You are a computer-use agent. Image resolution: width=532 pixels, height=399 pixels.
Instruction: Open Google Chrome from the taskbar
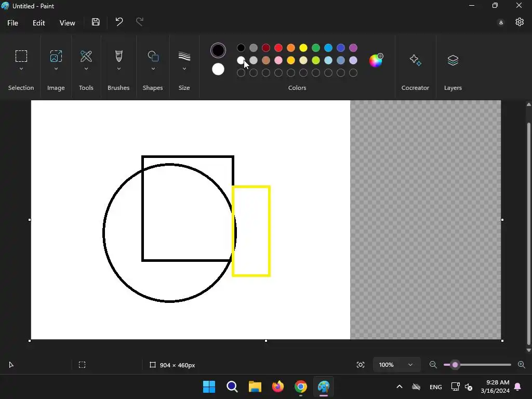tap(301, 387)
